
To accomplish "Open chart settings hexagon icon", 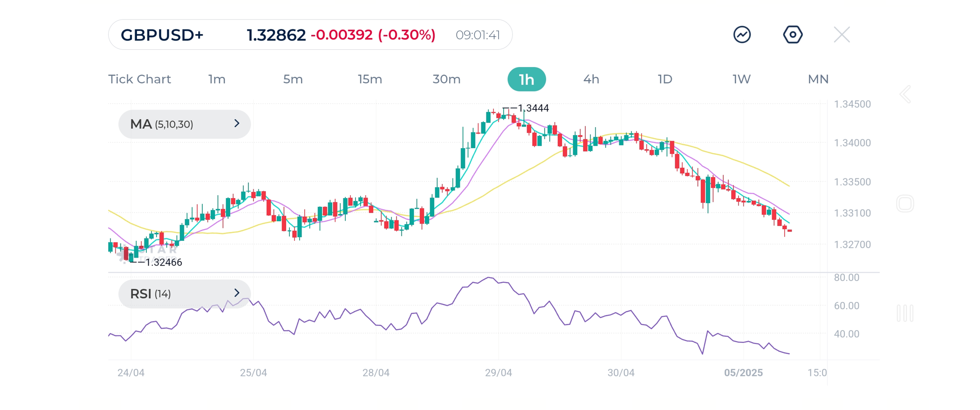I will coord(793,34).
